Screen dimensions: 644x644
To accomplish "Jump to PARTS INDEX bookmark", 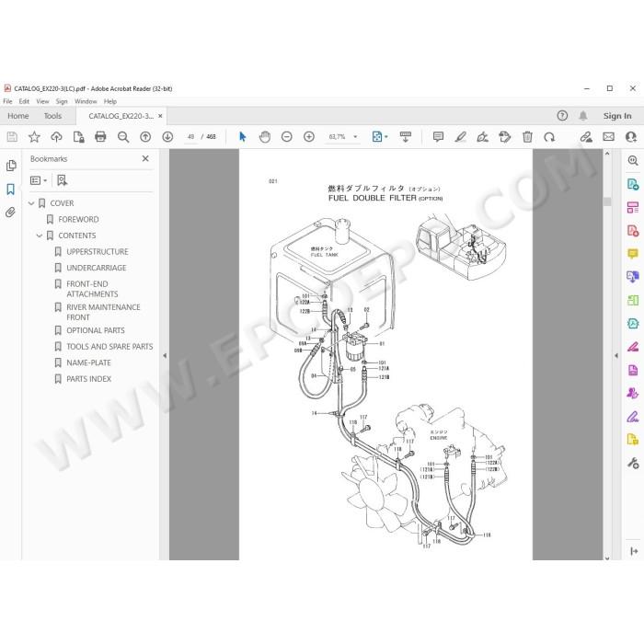I will coord(88,379).
